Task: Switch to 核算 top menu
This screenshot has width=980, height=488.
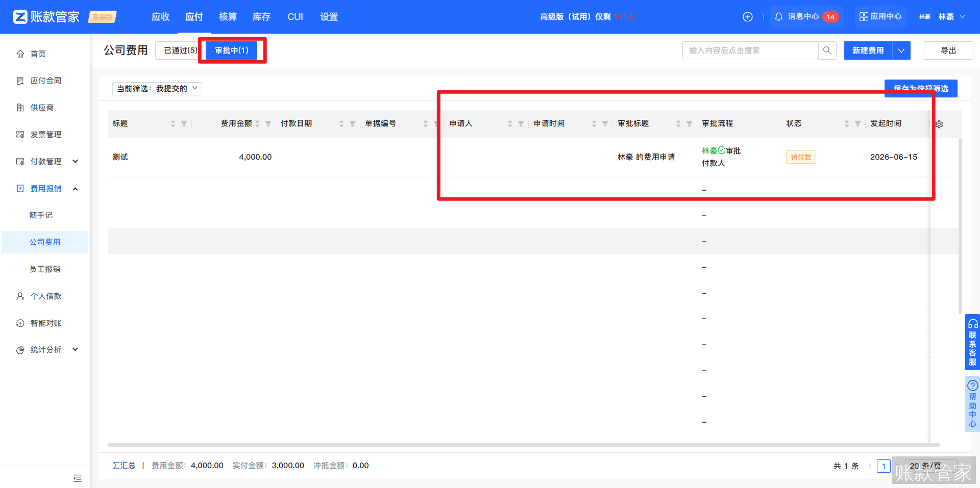Action: click(228, 17)
